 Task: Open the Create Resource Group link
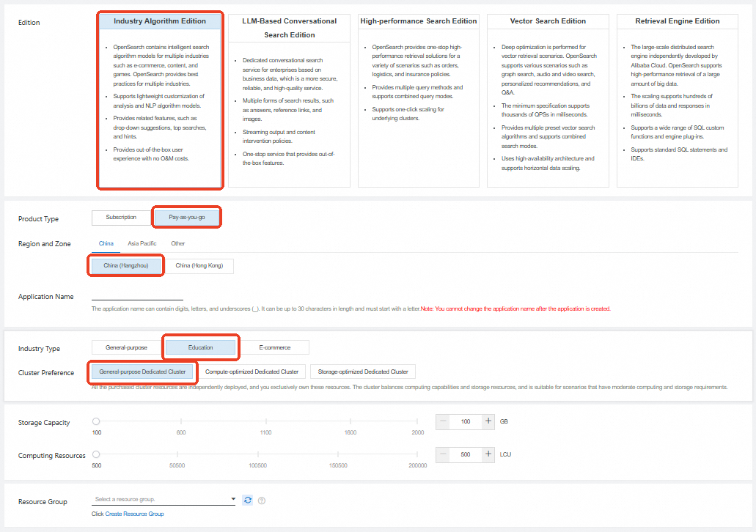pyautogui.click(x=134, y=514)
